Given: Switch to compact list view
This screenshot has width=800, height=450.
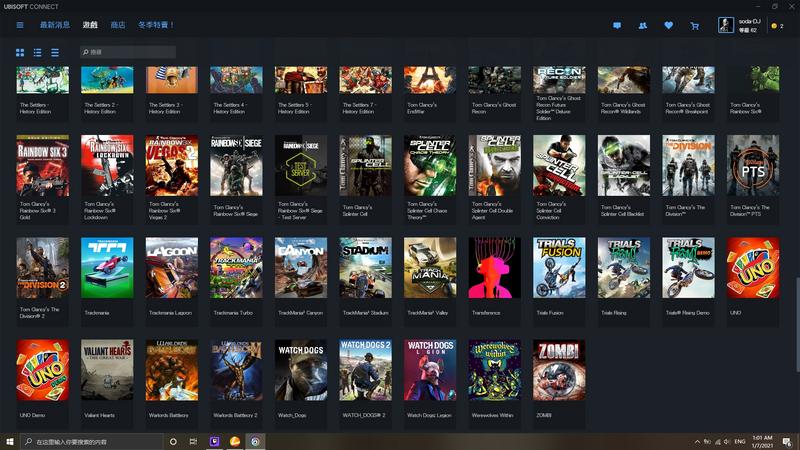Looking at the screenshot, I should click(55, 53).
